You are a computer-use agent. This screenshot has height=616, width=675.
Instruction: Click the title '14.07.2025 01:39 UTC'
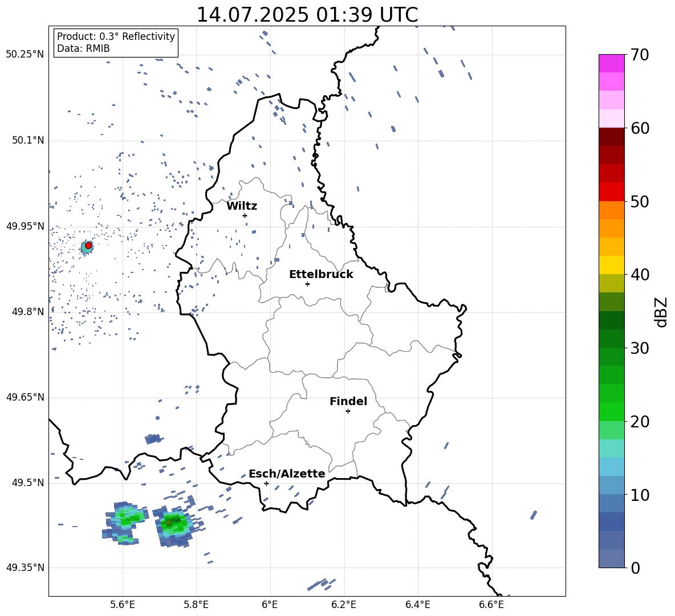307,15
